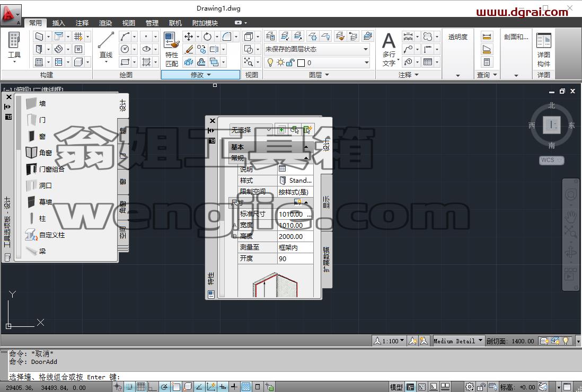Click the Transparency (透明度) panel button
This screenshot has width=582, height=392.
point(457,37)
